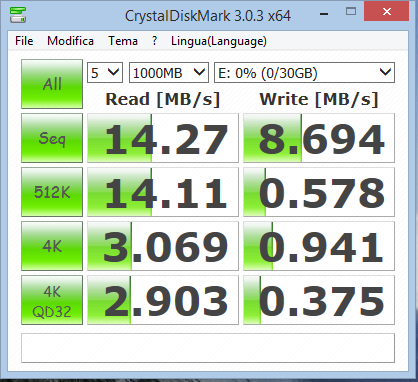Start the 4K benchmark test

tap(52, 246)
